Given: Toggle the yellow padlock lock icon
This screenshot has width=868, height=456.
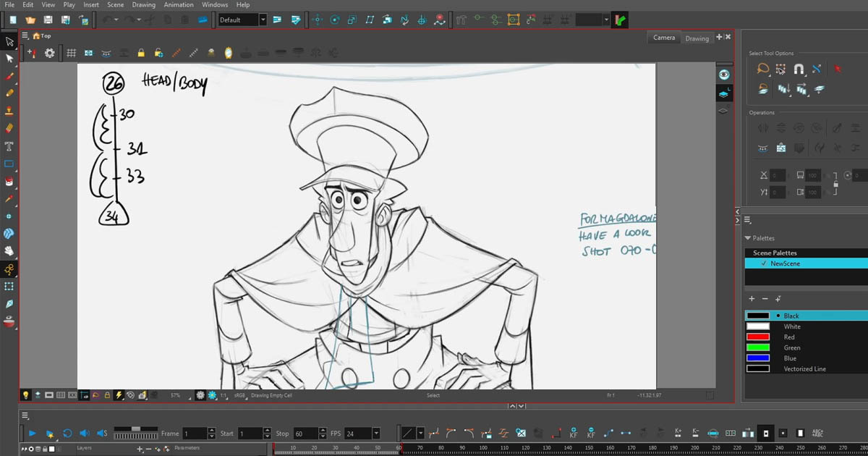Looking at the screenshot, I should point(141,53).
